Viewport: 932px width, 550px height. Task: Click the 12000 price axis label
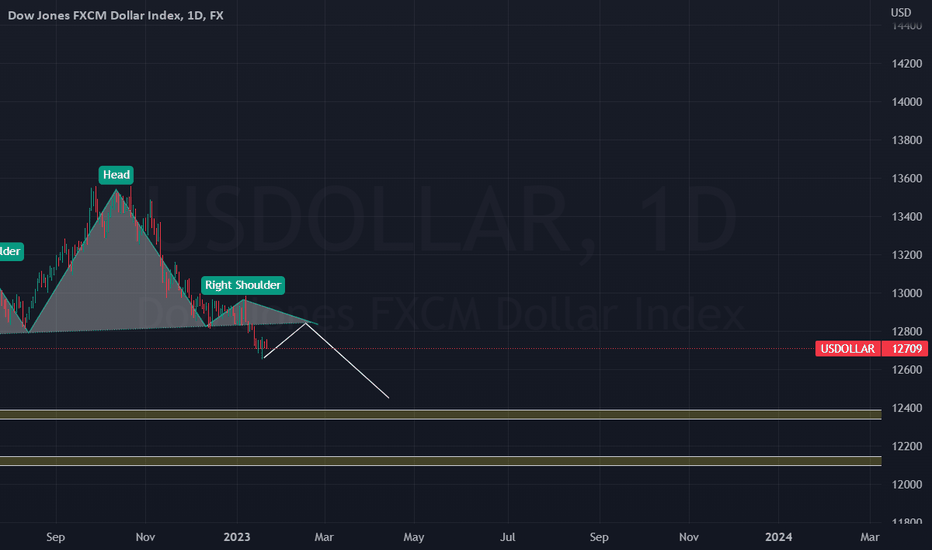[x=906, y=485]
